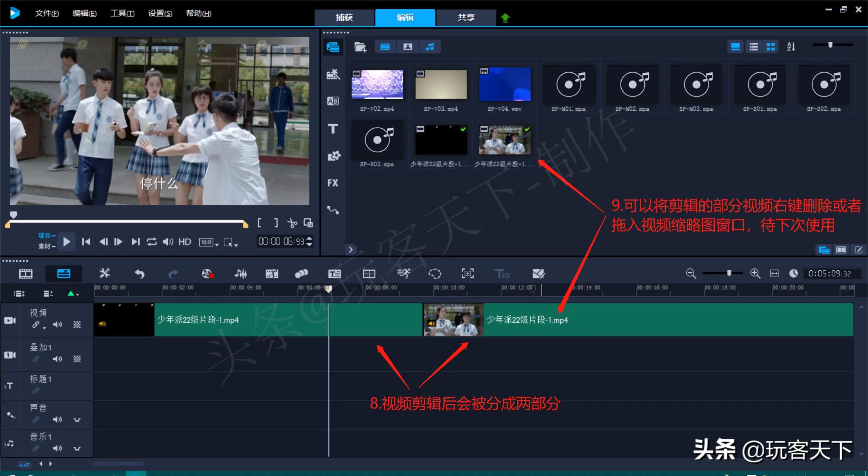The width and height of the screenshot is (868, 476).
Task: Open the 3D Title (T3D) editor icon
Action: point(502,274)
